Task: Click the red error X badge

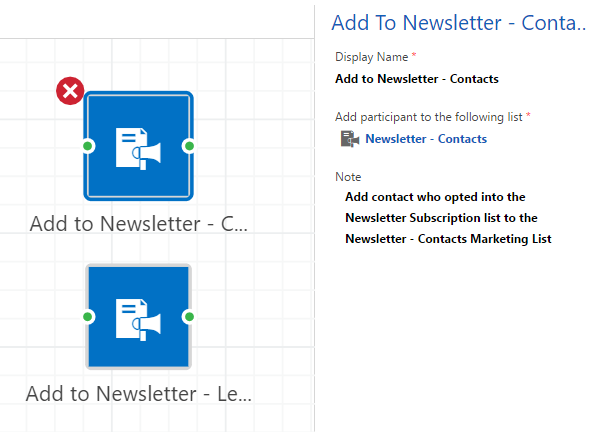Action: pyautogui.click(x=70, y=91)
